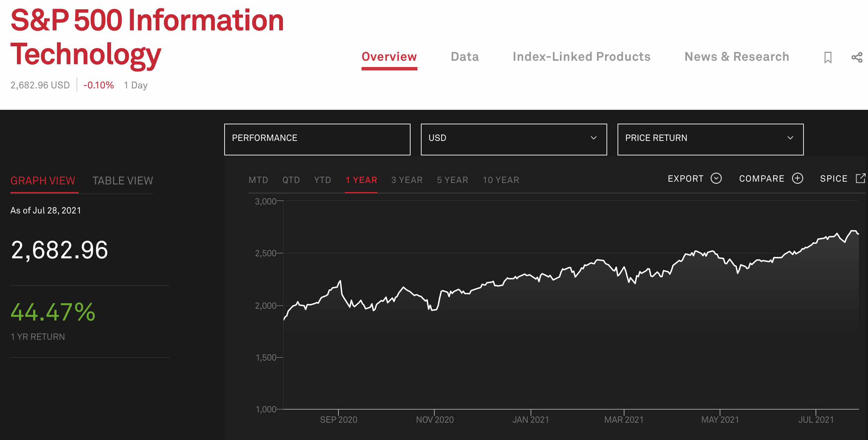The height and width of the screenshot is (440, 868).
Task: Select the 5 Year range
Action: click(x=453, y=180)
